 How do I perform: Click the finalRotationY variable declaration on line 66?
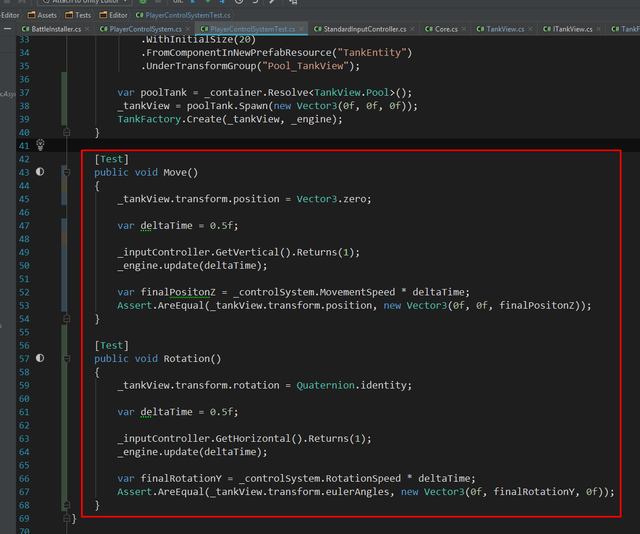tap(181, 478)
